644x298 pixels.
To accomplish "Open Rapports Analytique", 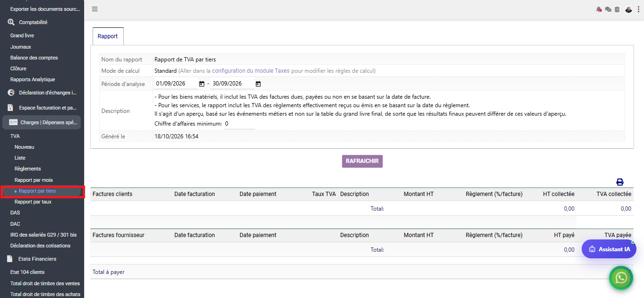I will (33, 79).
